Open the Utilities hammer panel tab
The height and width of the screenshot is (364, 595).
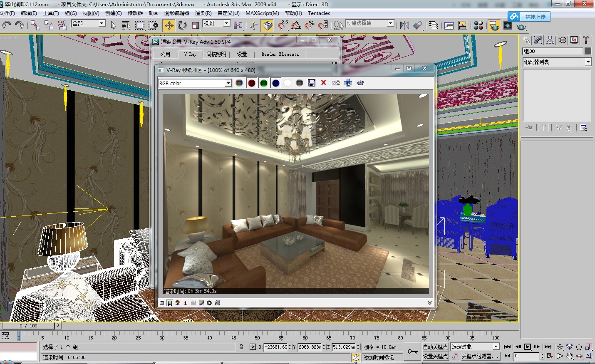pos(586,40)
